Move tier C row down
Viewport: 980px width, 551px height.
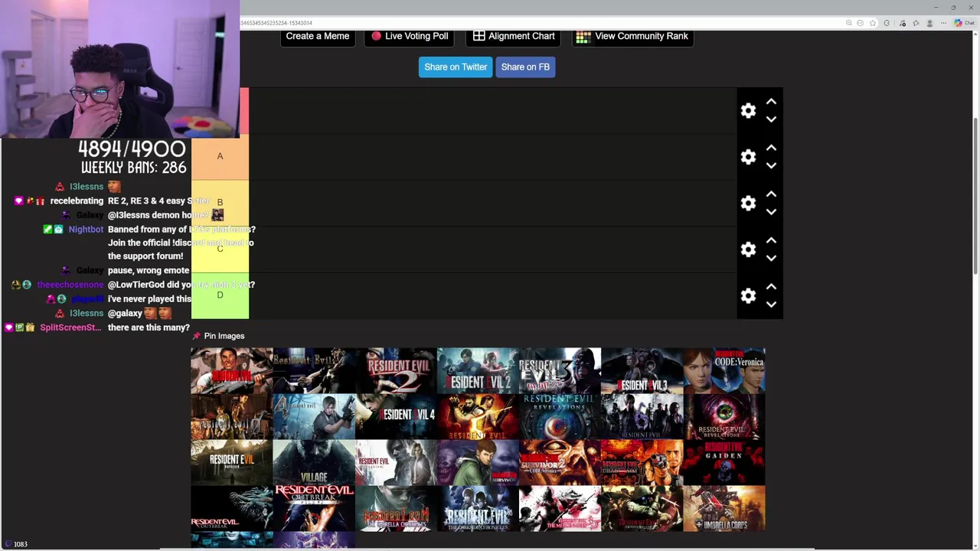click(x=771, y=258)
